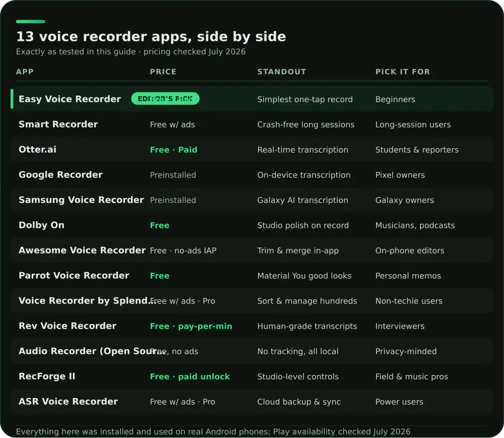Click "Simplest one-tap record" cell
Viewport: 504px width, 438px height.
coord(305,99)
